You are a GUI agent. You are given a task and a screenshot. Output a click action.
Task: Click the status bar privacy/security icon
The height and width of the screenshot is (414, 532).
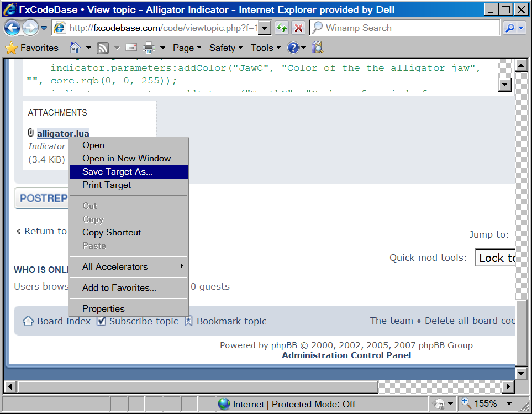(439, 404)
